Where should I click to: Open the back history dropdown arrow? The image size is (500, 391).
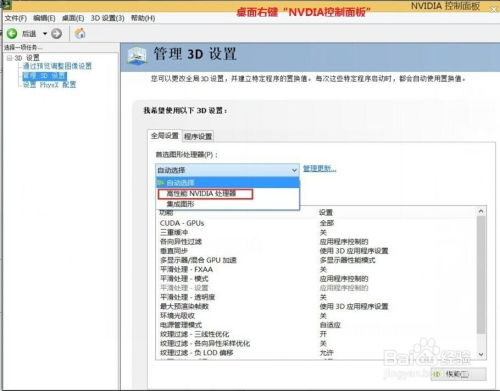click(45, 34)
